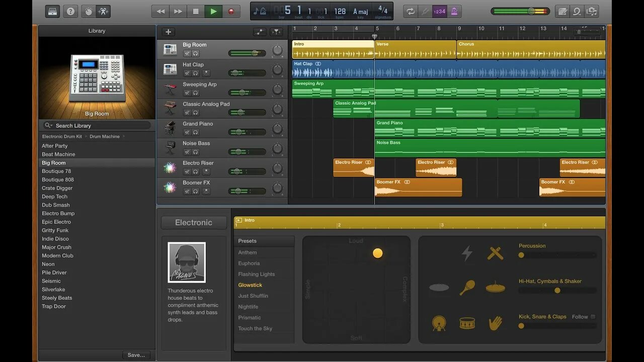Open the Loop Browser button
644x362 pixels.
(578, 11)
